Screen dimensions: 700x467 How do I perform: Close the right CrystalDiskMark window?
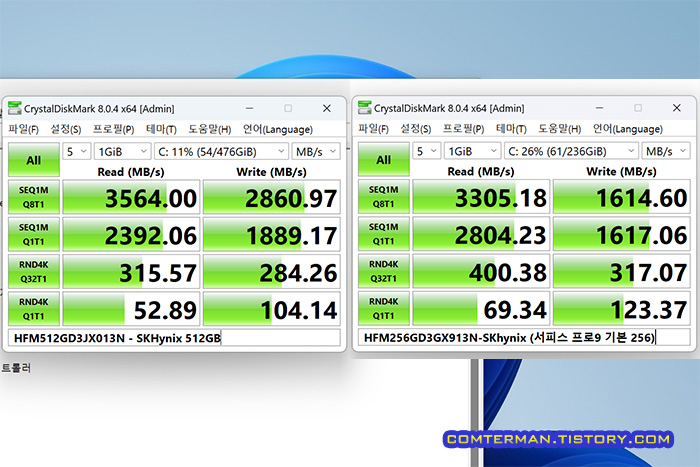(677, 108)
